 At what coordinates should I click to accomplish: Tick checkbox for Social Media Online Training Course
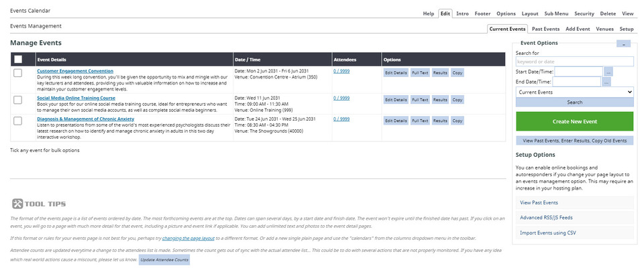18,99
